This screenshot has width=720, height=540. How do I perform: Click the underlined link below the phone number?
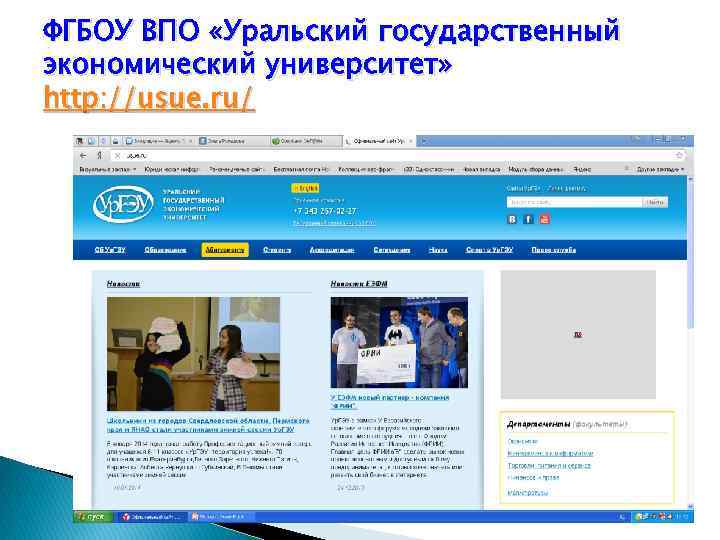point(334,223)
